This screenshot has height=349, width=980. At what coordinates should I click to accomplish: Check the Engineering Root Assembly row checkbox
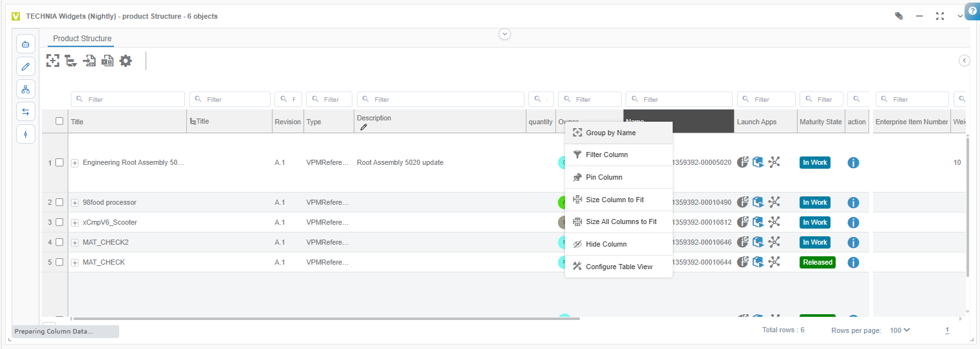(59, 162)
